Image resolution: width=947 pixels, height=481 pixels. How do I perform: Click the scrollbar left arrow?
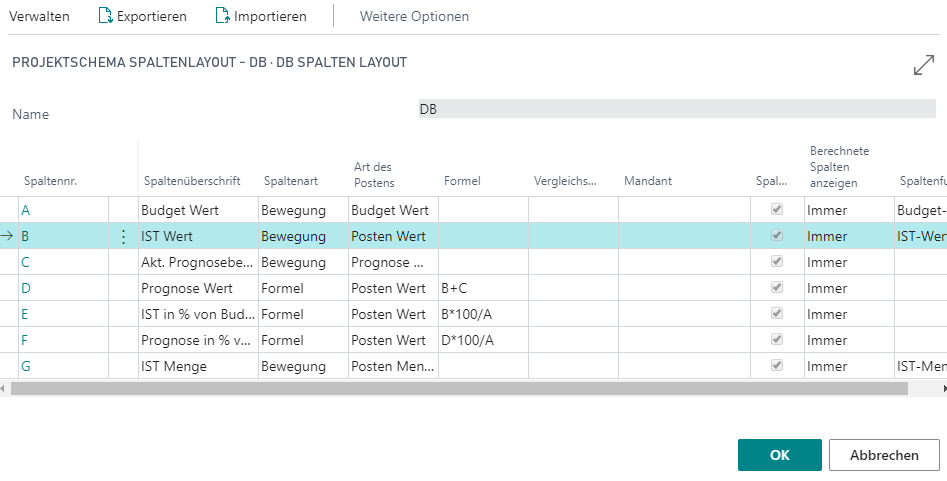click(x=3, y=389)
